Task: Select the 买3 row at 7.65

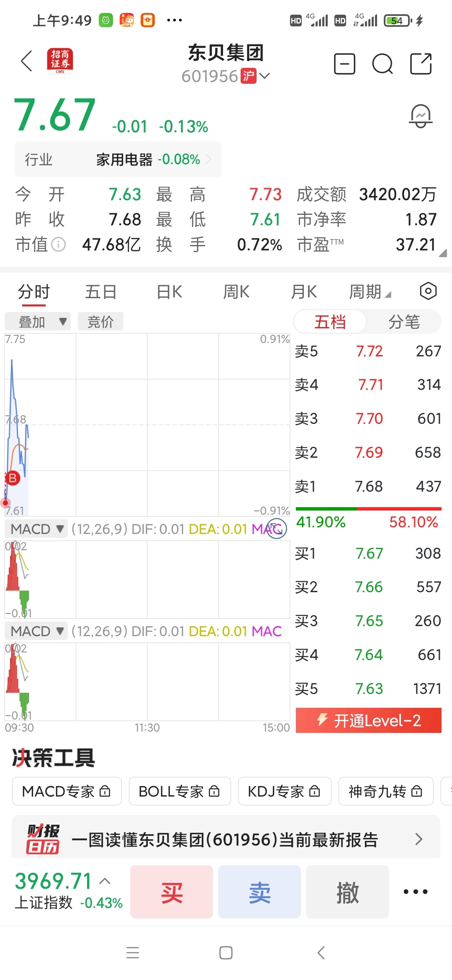Action: pyautogui.click(x=368, y=621)
